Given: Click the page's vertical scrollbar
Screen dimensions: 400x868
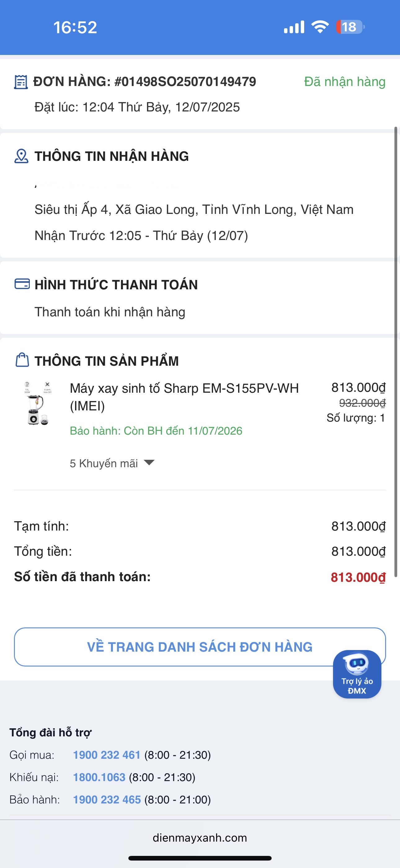Looking at the screenshot, I should (396, 350).
